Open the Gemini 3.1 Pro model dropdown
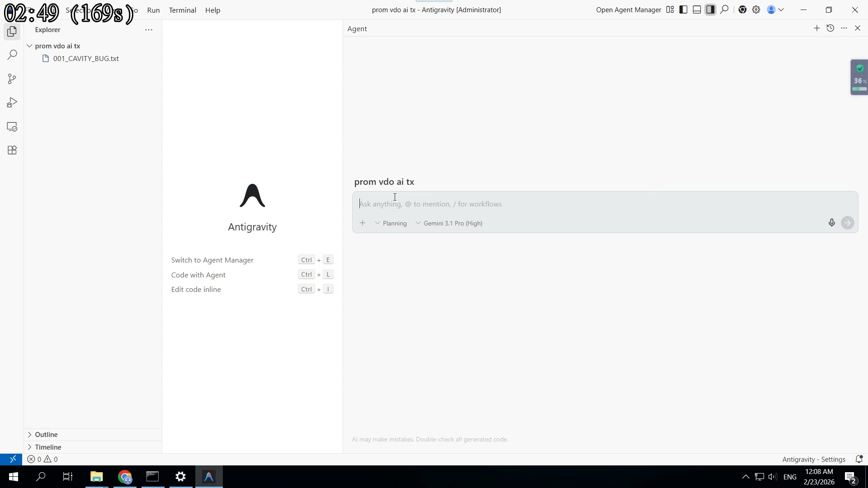The width and height of the screenshot is (868, 488). [449, 223]
